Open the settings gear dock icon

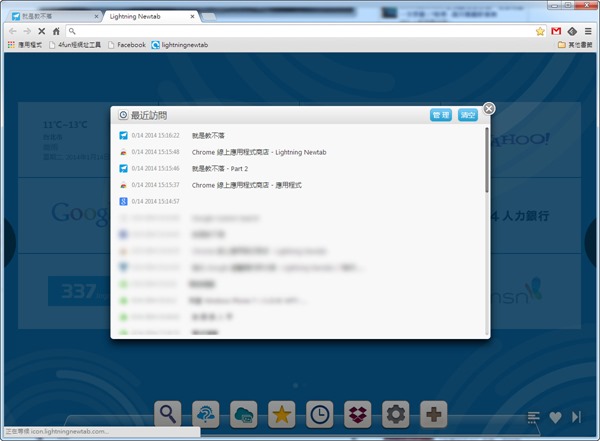pyautogui.click(x=396, y=414)
